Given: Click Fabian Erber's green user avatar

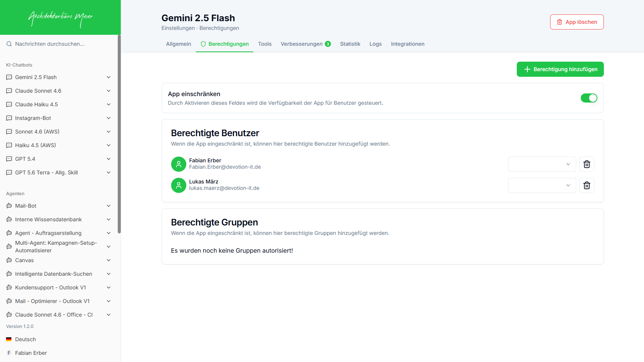Looking at the screenshot, I should pyautogui.click(x=179, y=164).
